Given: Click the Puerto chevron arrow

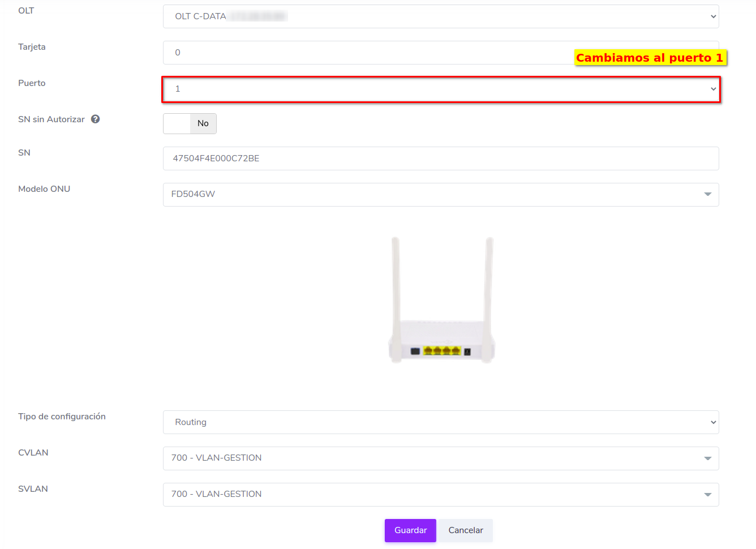Looking at the screenshot, I should click(x=713, y=89).
